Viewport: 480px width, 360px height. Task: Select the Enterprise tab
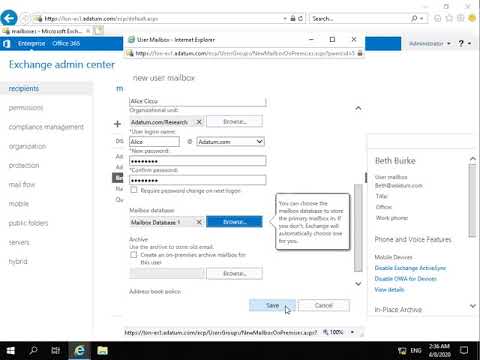pyautogui.click(x=31, y=44)
